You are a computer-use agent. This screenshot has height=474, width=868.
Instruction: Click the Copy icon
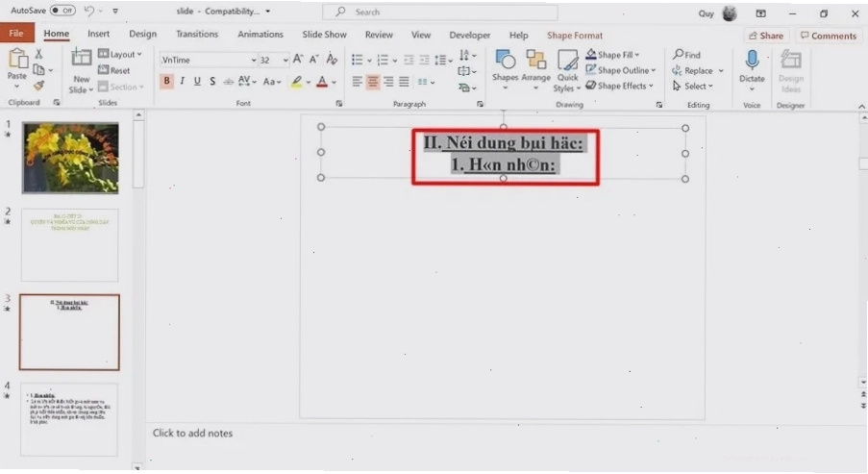click(38, 70)
